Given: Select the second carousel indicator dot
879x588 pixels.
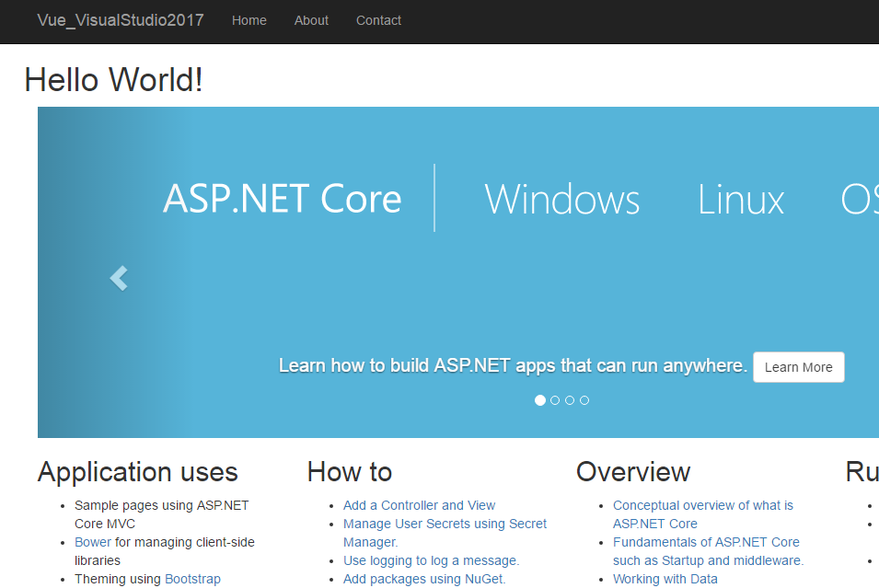Looking at the screenshot, I should 555,400.
